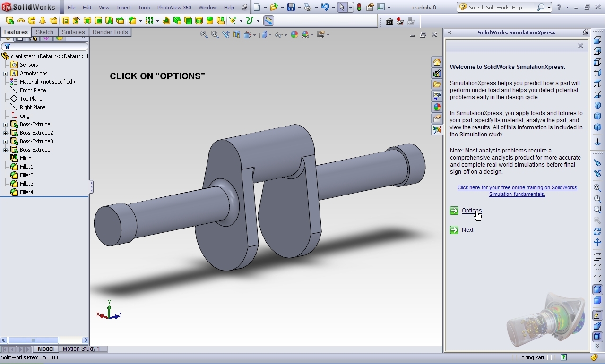Pin the SimulationXpress panel with pushpin
Image resolution: width=605 pixels, height=364 pixels.
[586, 32]
